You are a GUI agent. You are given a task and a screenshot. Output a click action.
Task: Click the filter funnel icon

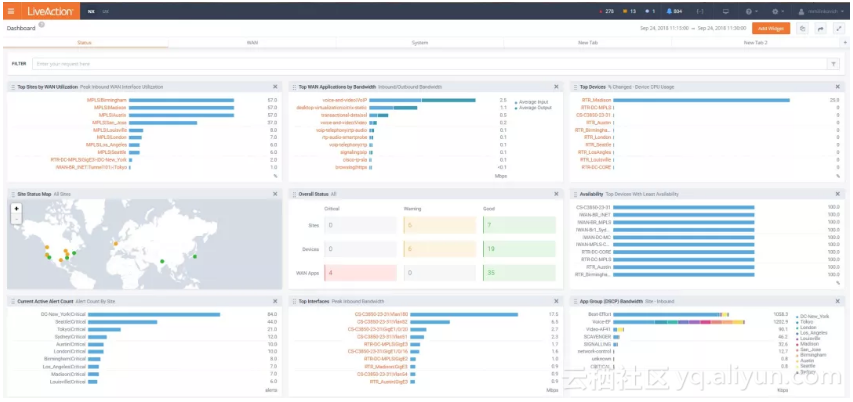(833, 64)
